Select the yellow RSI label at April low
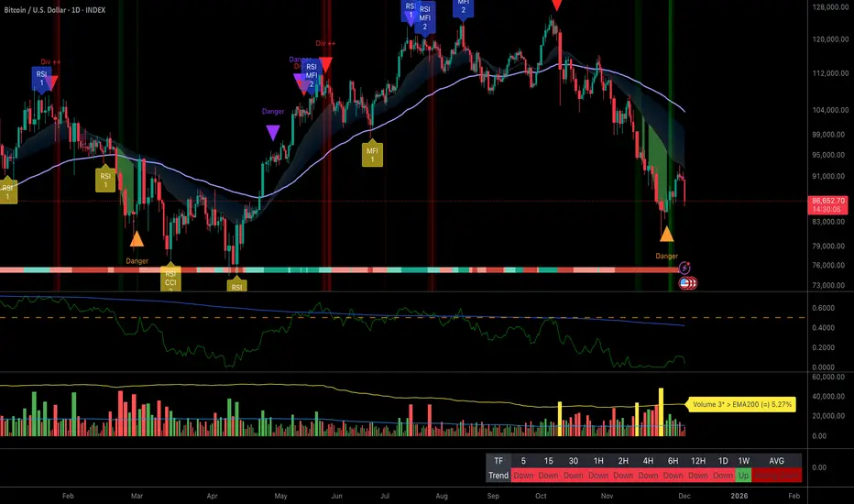The width and height of the screenshot is (854, 504). pos(236,284)
